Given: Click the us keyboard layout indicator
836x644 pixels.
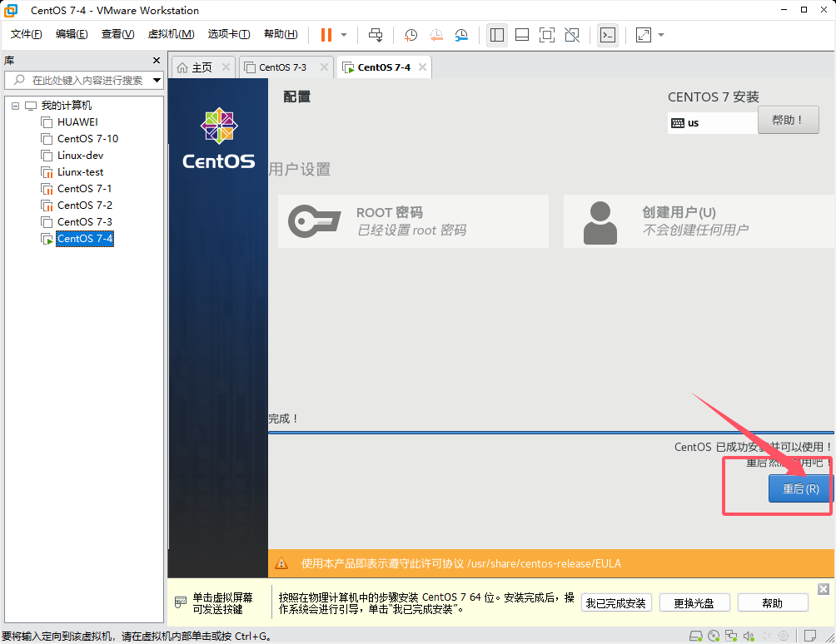Looking at the screenshot, I should pos(712,123).
